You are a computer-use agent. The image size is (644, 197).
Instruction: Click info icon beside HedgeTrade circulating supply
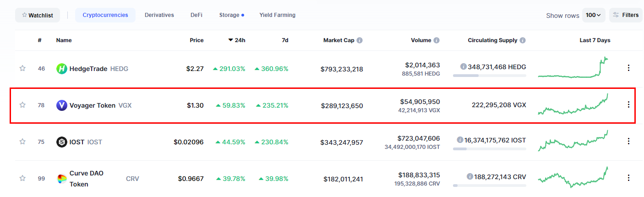tap(464, 67)
